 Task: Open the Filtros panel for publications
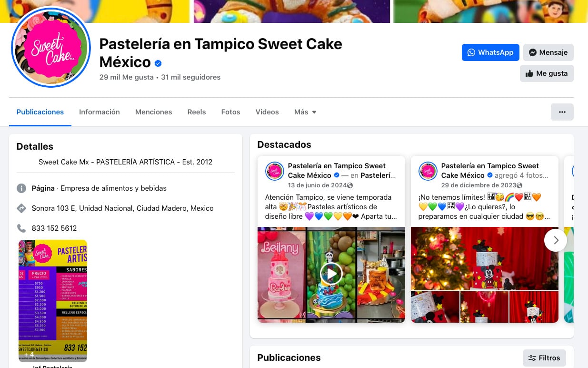tap(544, 358)
